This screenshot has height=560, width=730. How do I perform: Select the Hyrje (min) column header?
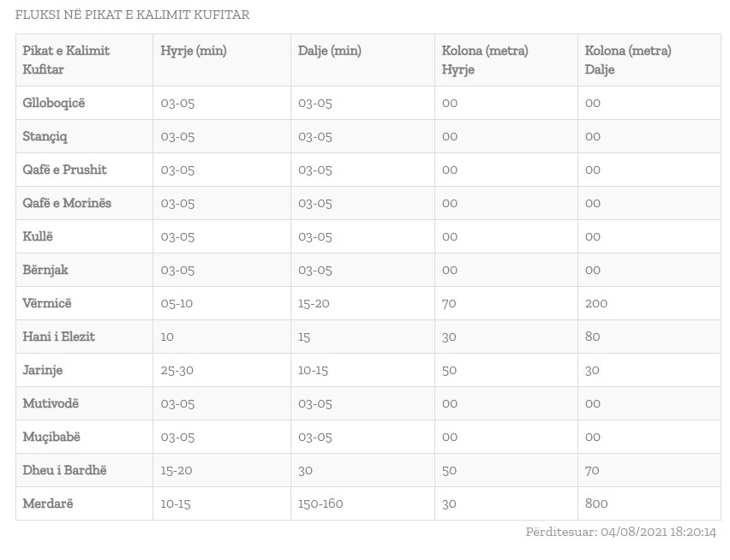[x=194, y=51]
